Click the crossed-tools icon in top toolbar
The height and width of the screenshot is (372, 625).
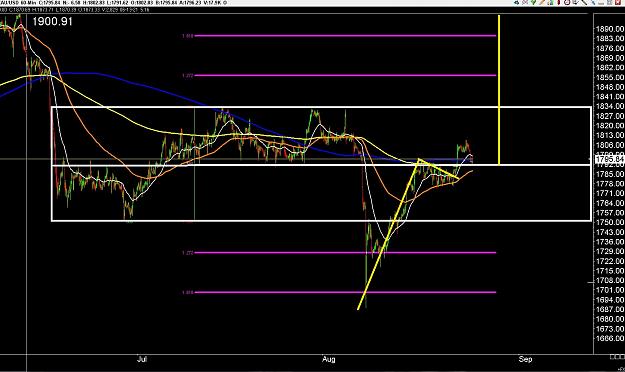pyautogui.click(x=525, y=2)
